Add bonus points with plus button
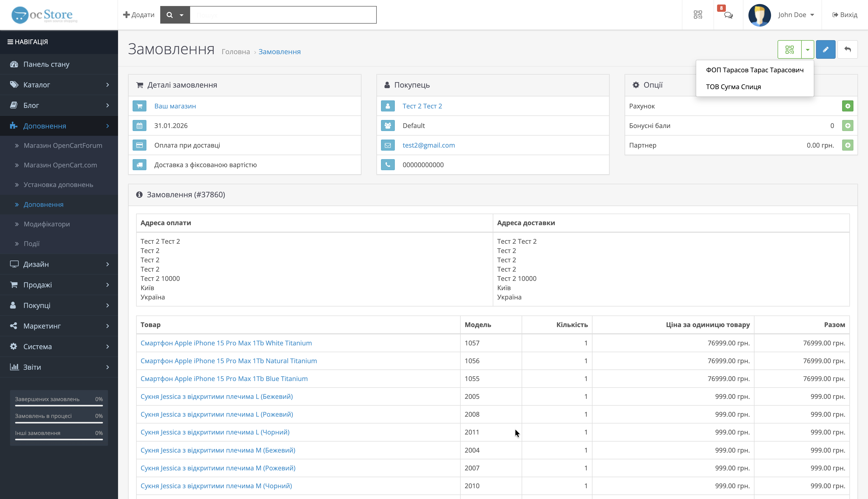Screen dimensions: 868x499 tap(847, 126)
